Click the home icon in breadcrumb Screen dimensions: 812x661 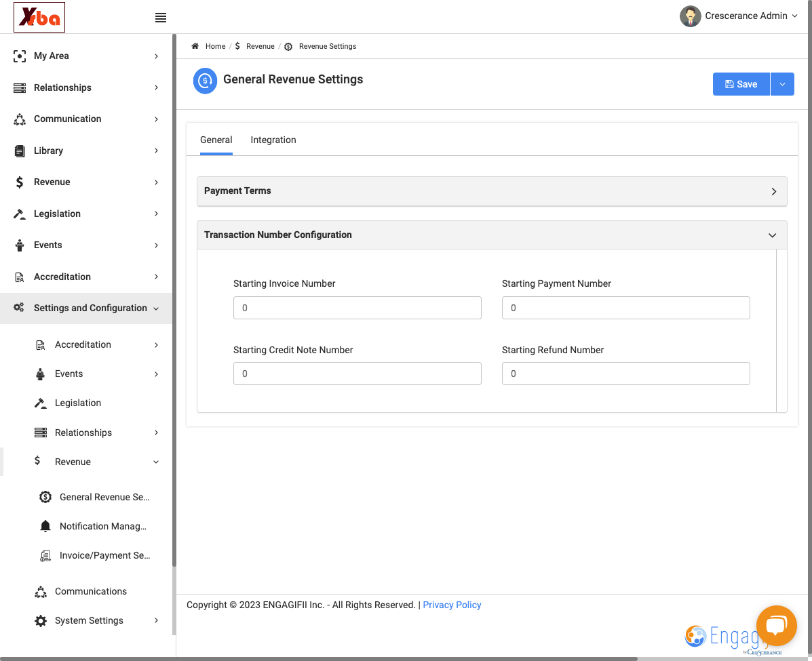[195, 46]
